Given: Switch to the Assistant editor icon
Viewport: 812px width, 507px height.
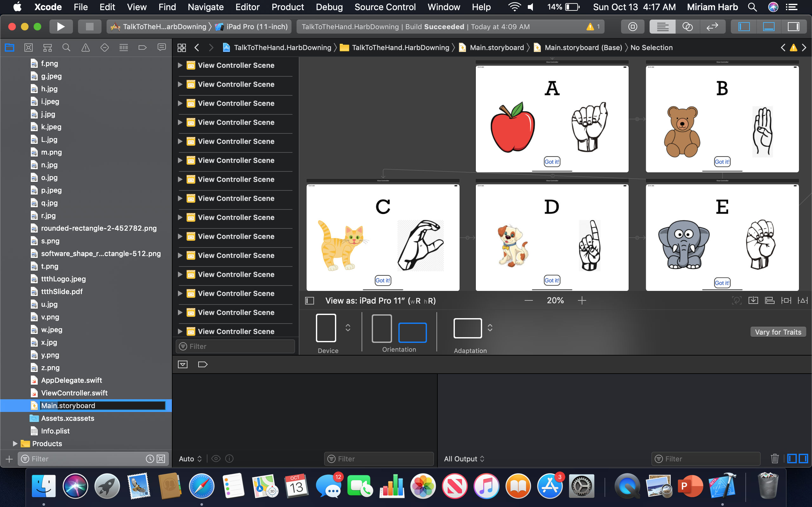Looking at the screenshot, I should [x=687, y=27].
